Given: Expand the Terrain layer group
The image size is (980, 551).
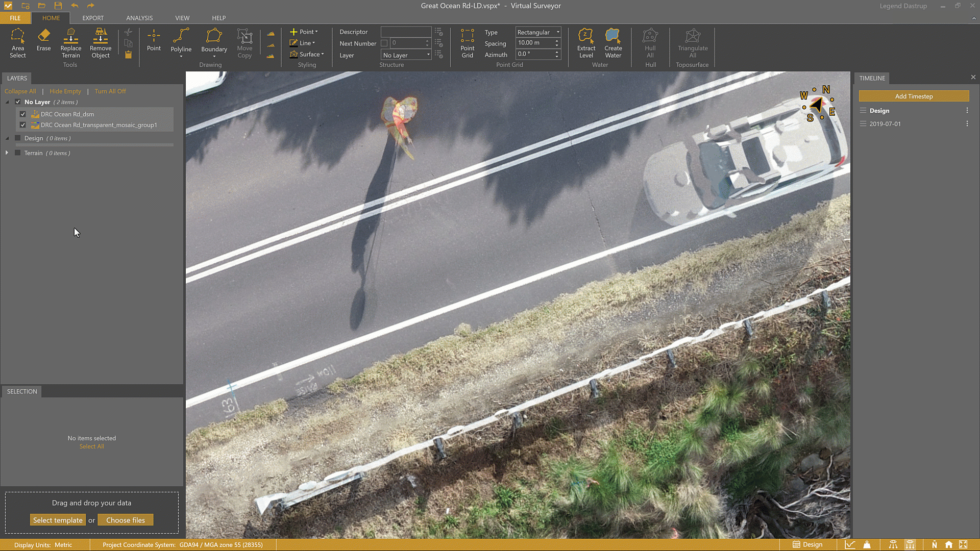Looking at the screenshot, I should tap(7, 152).
